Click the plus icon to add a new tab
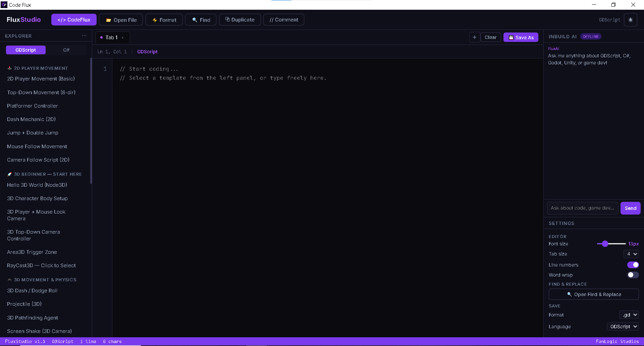Image resolution: width=644 pixels, height=346 pixels. [x=474, y=37]
